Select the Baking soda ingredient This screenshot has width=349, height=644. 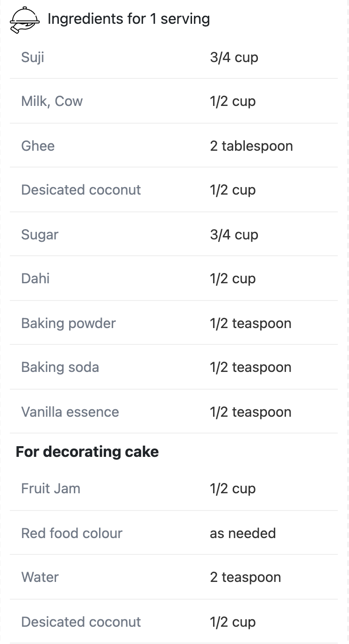(60, 367)
